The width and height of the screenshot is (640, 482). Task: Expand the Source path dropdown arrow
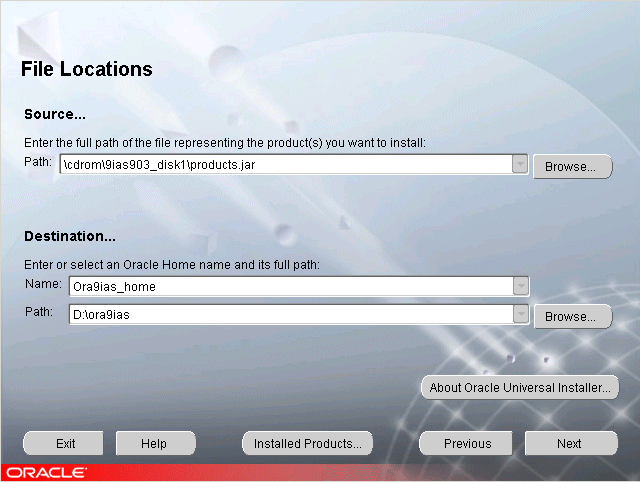[x=520, y=164]
